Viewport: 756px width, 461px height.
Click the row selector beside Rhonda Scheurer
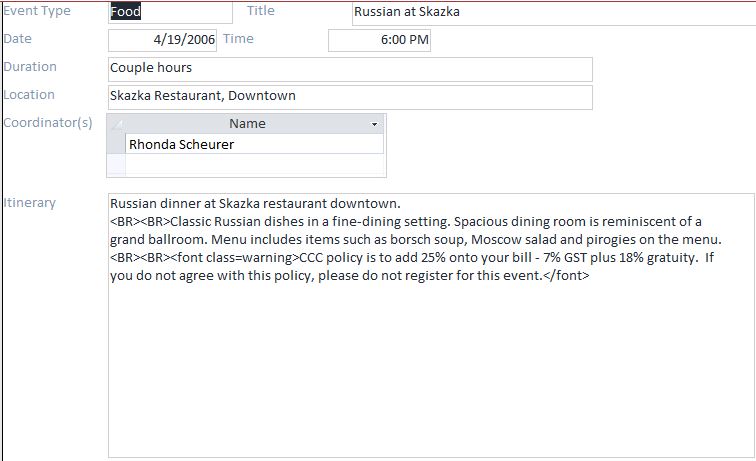coord(116,144)
